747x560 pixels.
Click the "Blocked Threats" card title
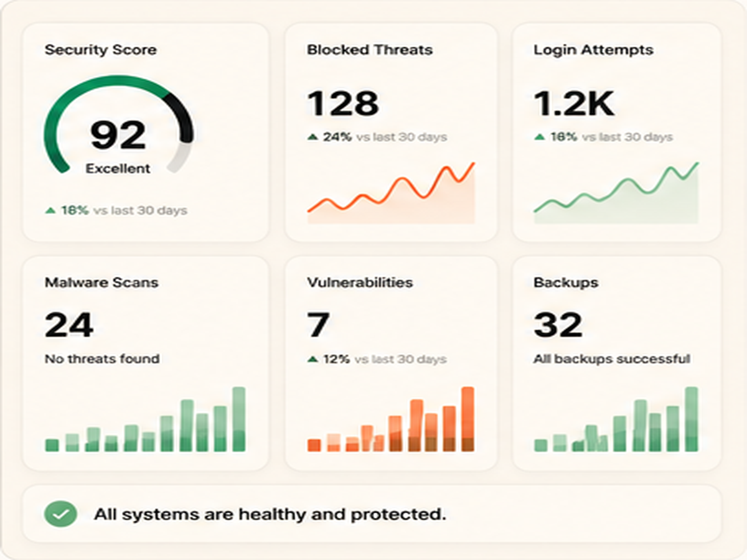(370, 50)
